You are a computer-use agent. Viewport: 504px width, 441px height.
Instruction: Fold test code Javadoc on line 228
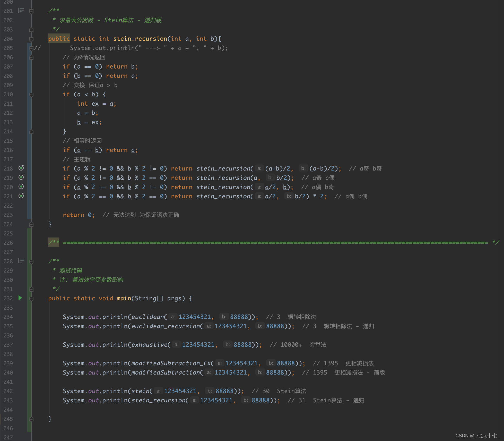(x=31, y=261)
